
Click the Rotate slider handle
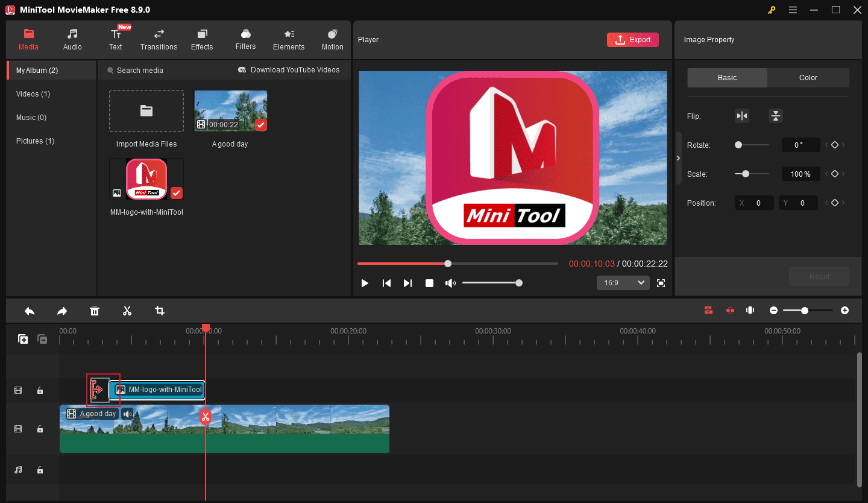click(x=738, y=145)
